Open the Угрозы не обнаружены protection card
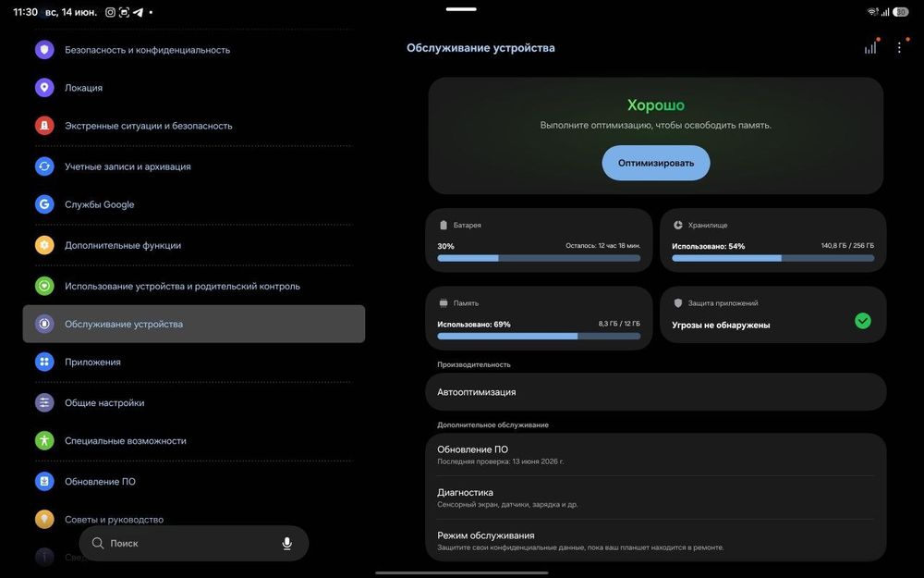Viewport: 924px width, 578px height. pyautogui.click(x=772, y=315)
